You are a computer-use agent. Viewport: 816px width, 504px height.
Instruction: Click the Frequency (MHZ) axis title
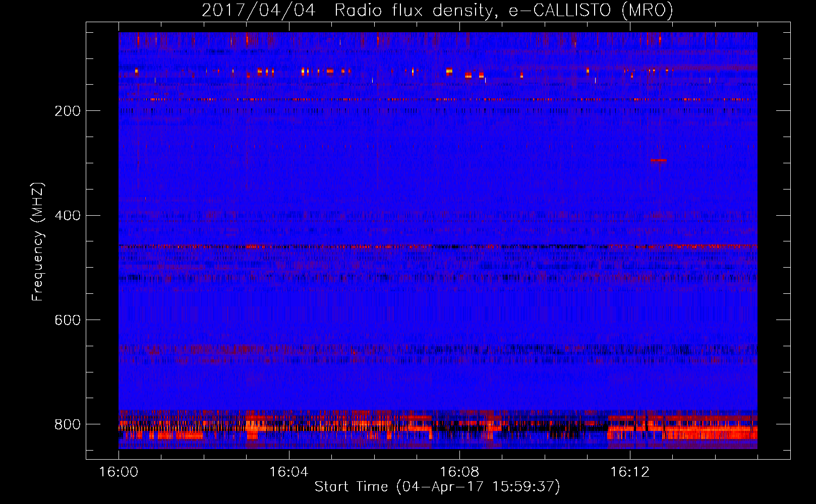pyautogui.click(x=38, y=241)
